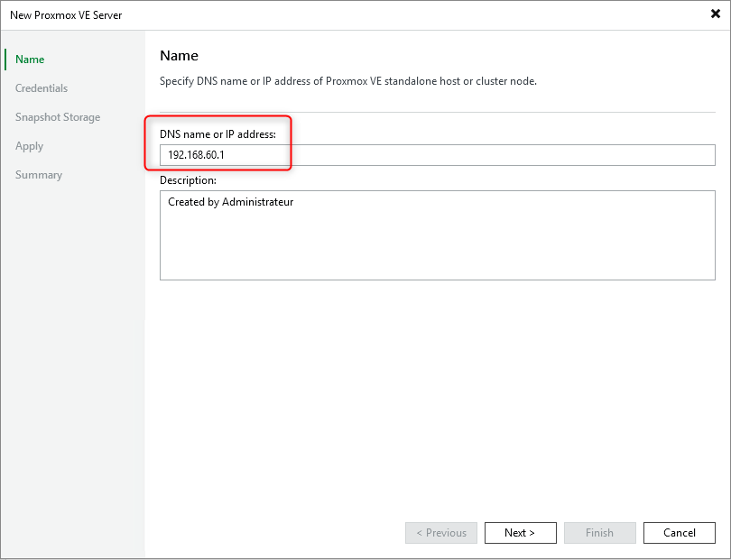
Task: Select the text Created by Administrateur
Action: coord(227,201)
